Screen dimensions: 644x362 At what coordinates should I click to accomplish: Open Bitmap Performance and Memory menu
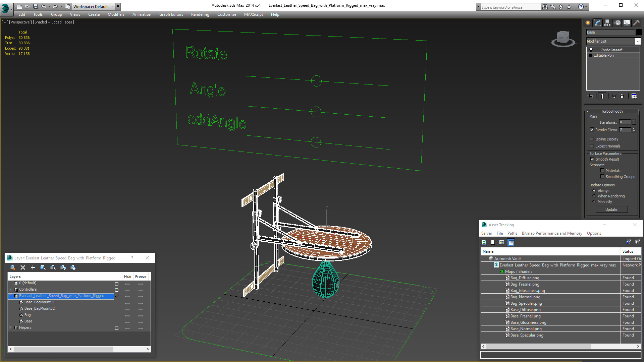pyautogui.click(x=552, y=233)
